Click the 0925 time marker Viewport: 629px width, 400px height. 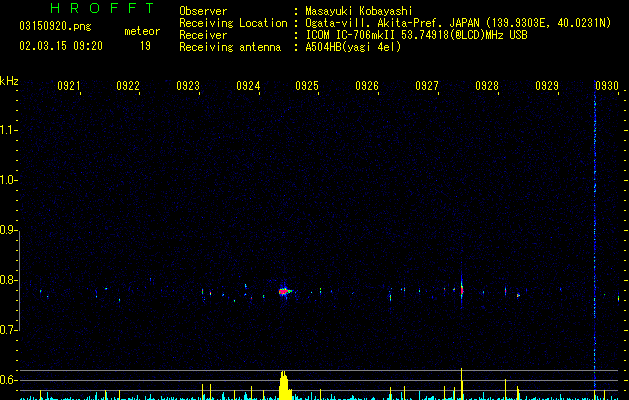307,86
